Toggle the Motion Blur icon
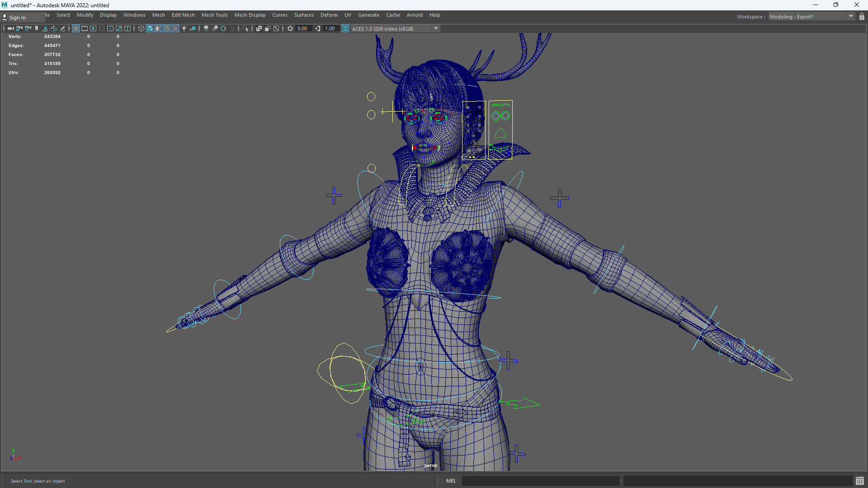Image resolution: width=868 pixels, height=488 pixels. (x=215, y=28)
